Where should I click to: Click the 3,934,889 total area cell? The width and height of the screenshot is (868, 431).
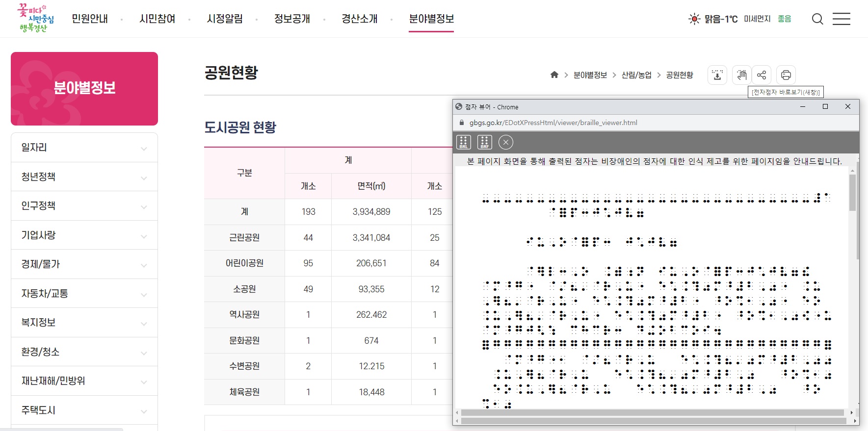[371, 212]
